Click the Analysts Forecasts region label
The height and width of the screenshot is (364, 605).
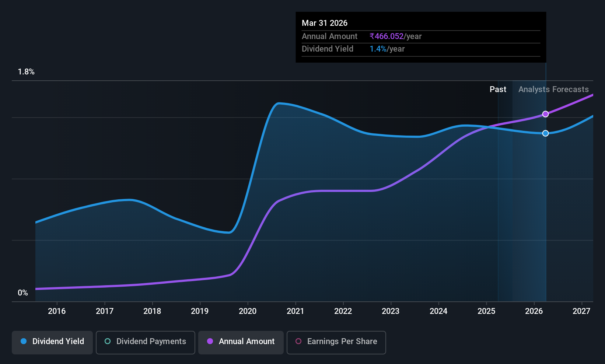coord(553,90)
